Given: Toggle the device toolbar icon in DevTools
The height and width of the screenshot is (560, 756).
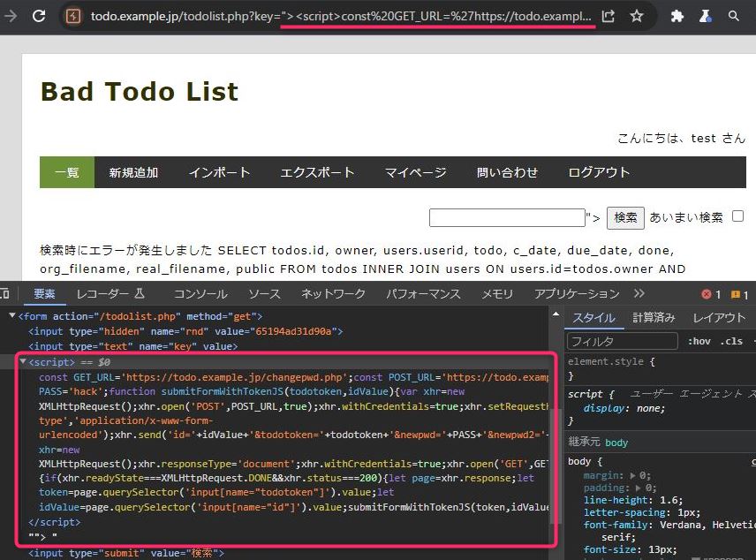Looking at the screenshot, I should (x=4, y=293).
